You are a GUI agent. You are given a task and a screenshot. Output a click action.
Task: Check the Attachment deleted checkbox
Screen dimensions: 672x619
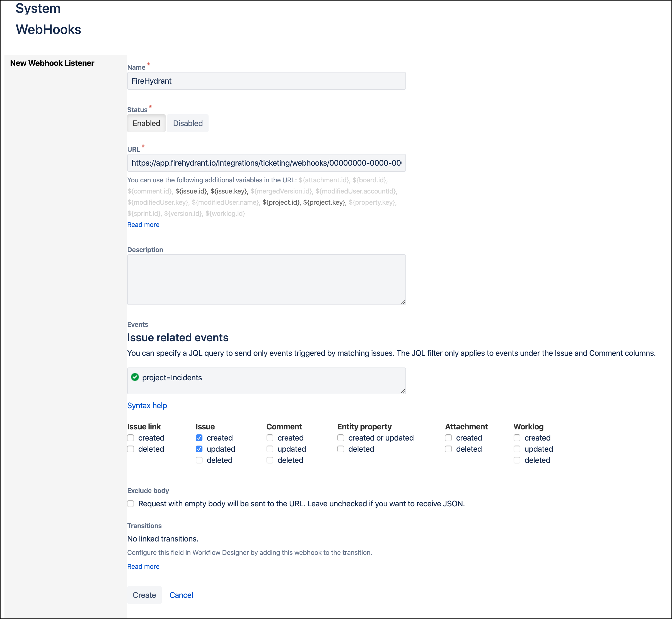(x=449, y=449)
